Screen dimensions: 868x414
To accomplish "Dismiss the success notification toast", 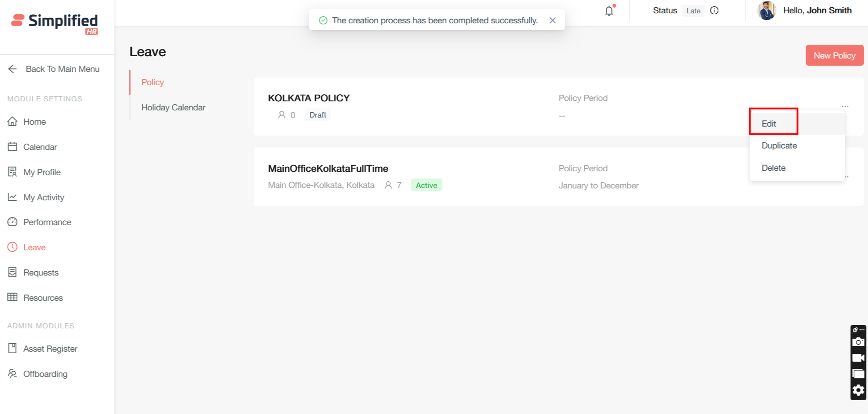I will [x=552, y=20].
